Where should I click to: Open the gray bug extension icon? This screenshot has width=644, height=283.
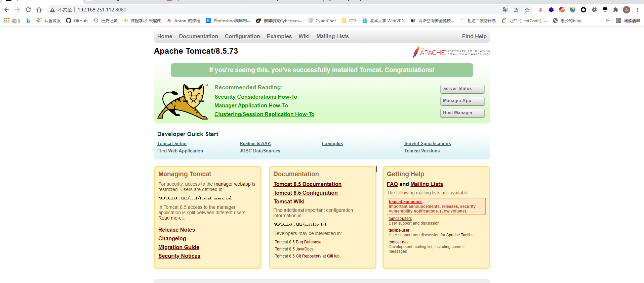[x=594, y=10]
